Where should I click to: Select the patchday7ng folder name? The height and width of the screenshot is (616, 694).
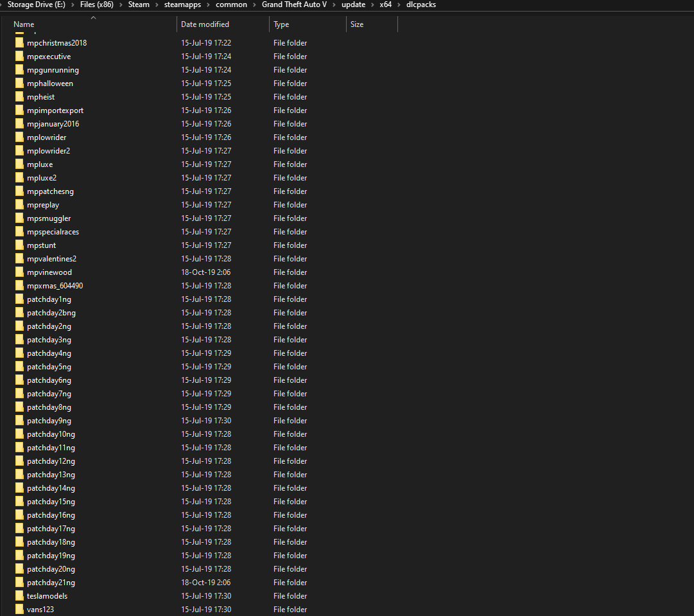49,394
